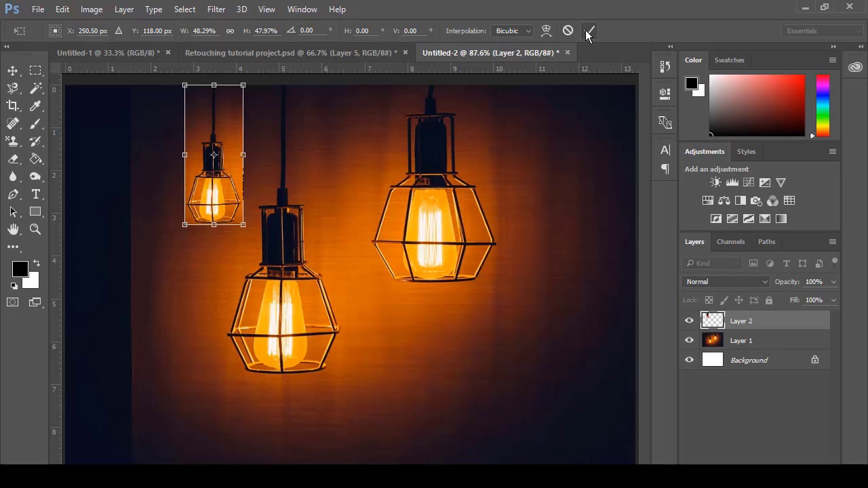Pick a hue on the rainbow slider

pyautogui.click(x=823, y=105)
